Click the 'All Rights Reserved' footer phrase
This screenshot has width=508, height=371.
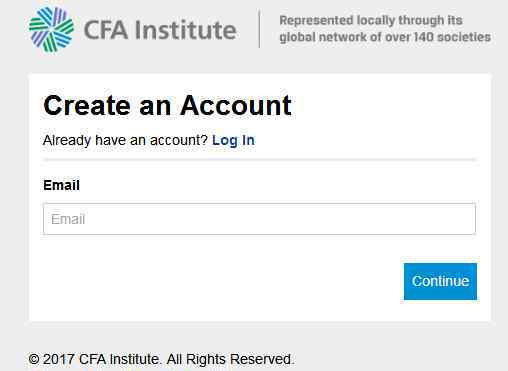[230, 359]
